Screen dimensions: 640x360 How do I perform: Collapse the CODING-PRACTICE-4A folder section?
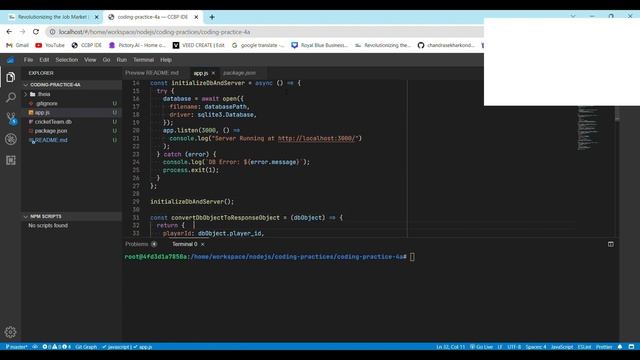(x=71, y=85)
